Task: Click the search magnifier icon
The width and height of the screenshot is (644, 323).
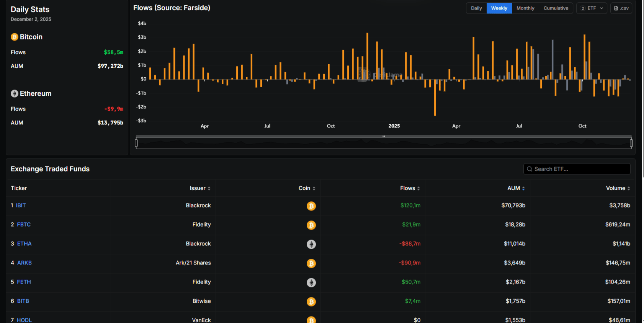Action: pos(530,169)
